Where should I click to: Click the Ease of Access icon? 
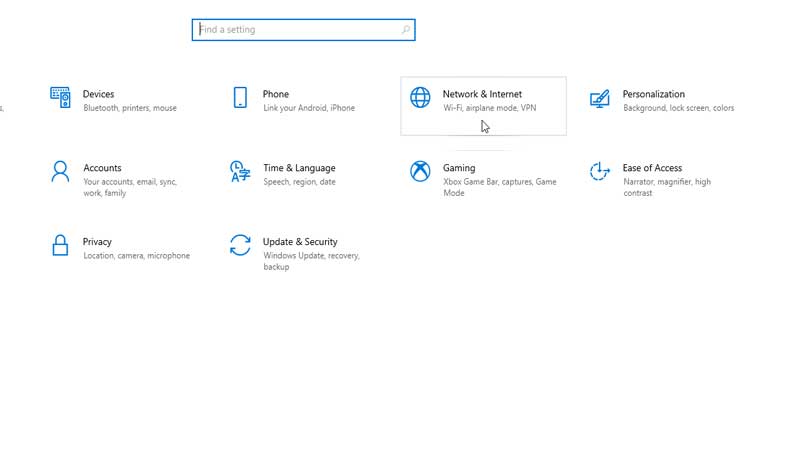click(600, 171)
